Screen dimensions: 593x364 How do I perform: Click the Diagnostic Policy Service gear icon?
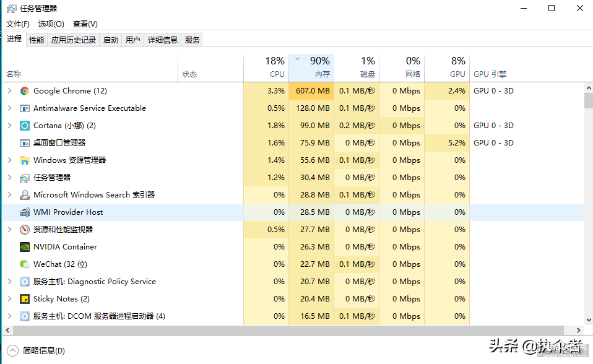pyautogui.click(x=25, y=282)
